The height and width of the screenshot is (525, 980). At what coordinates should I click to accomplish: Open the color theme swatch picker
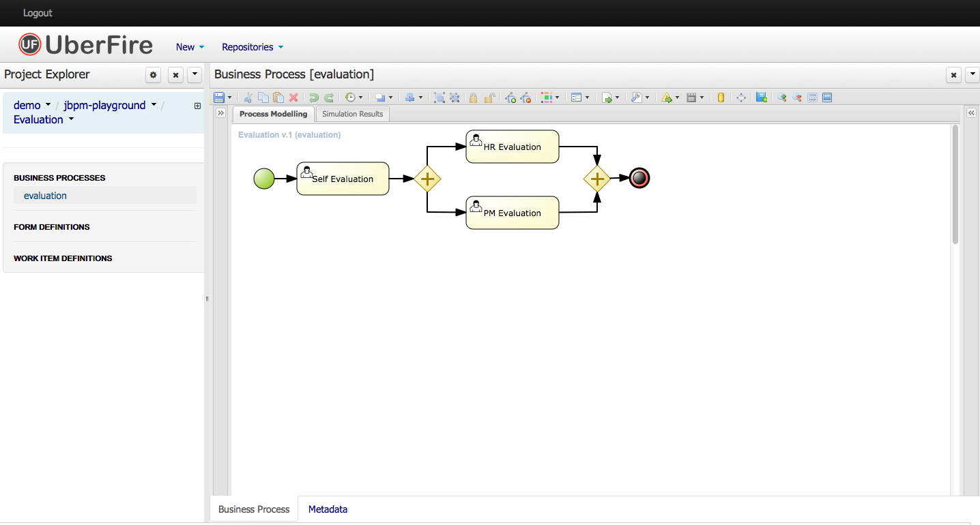[547, 97]
